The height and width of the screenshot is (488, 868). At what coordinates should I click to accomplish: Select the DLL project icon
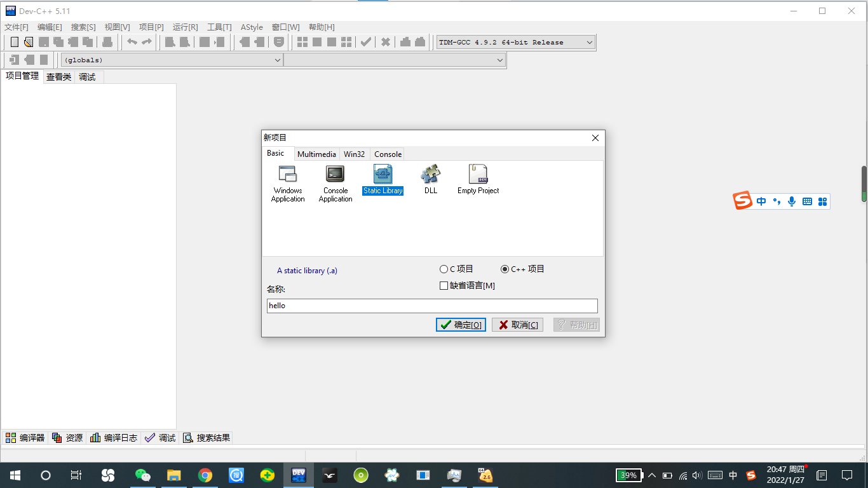pos(431,180)
